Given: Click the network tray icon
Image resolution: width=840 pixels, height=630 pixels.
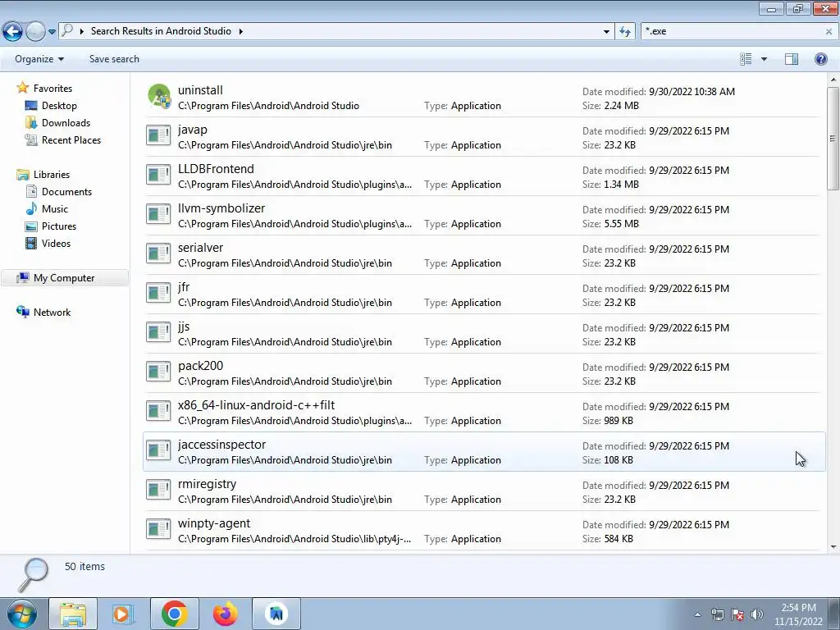Looking at the screenshot, I should pyautogui.click(x=717, y=614).
